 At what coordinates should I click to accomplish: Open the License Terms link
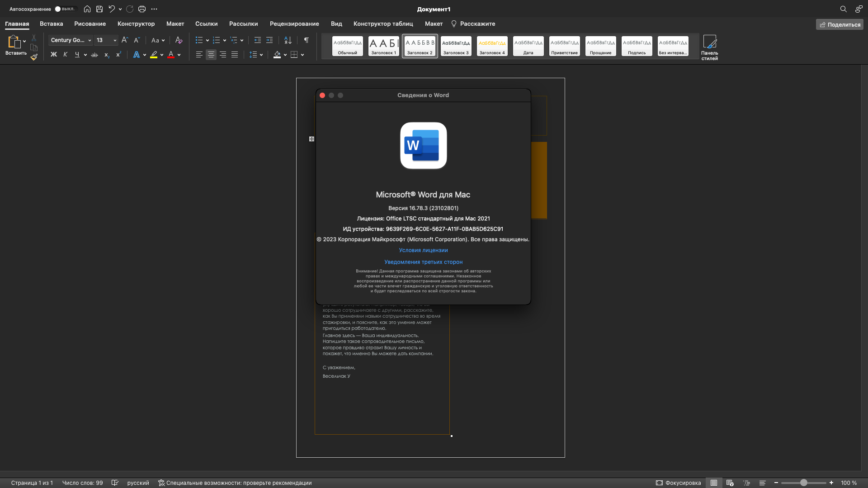coord(423,250)
